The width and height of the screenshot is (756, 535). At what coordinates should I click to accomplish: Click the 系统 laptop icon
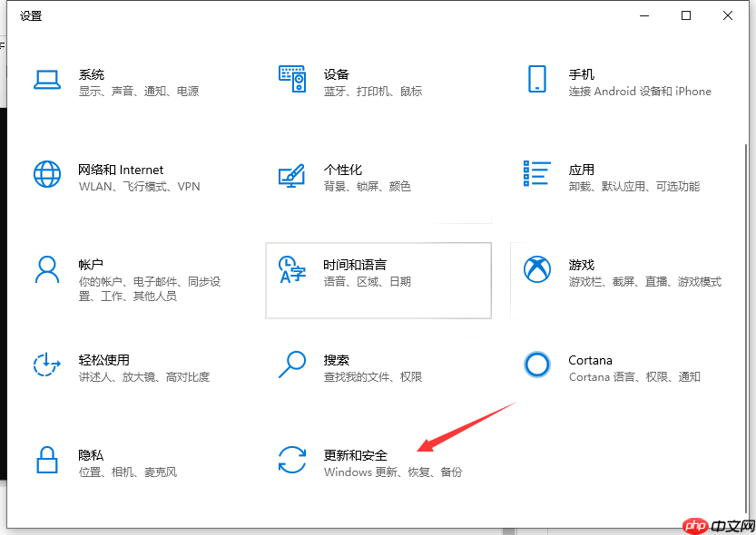coord(47,78)
